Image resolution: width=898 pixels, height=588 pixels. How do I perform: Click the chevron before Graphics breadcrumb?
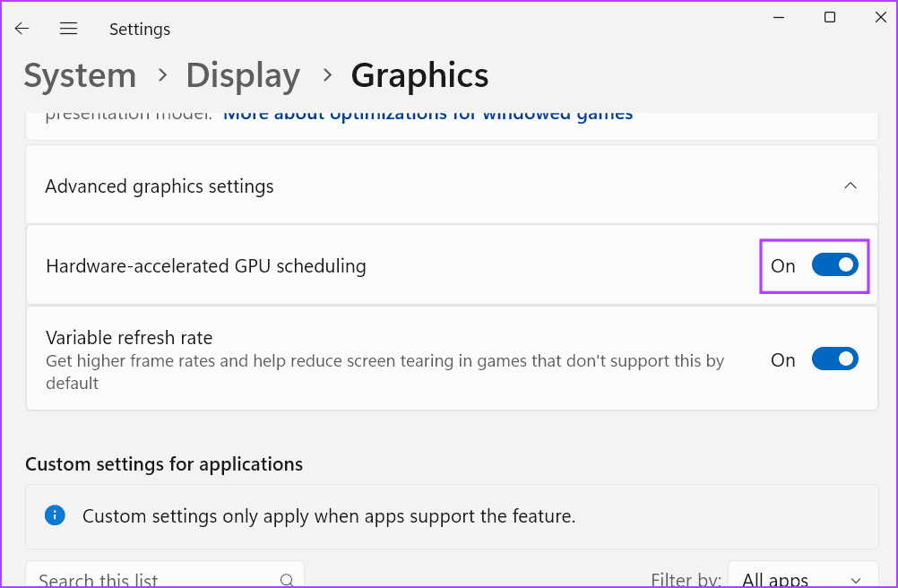[327, 75]
